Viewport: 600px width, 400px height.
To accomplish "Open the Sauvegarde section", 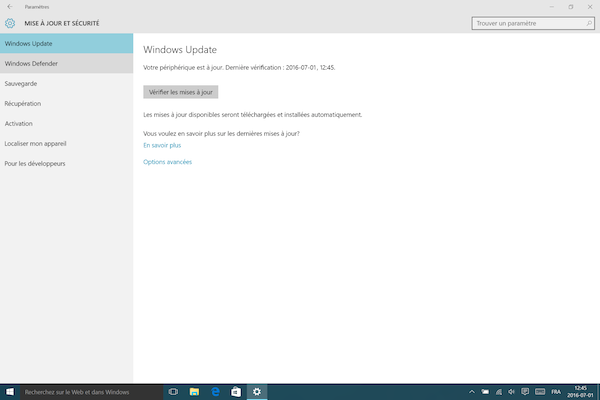I will (x=67, y=83).
